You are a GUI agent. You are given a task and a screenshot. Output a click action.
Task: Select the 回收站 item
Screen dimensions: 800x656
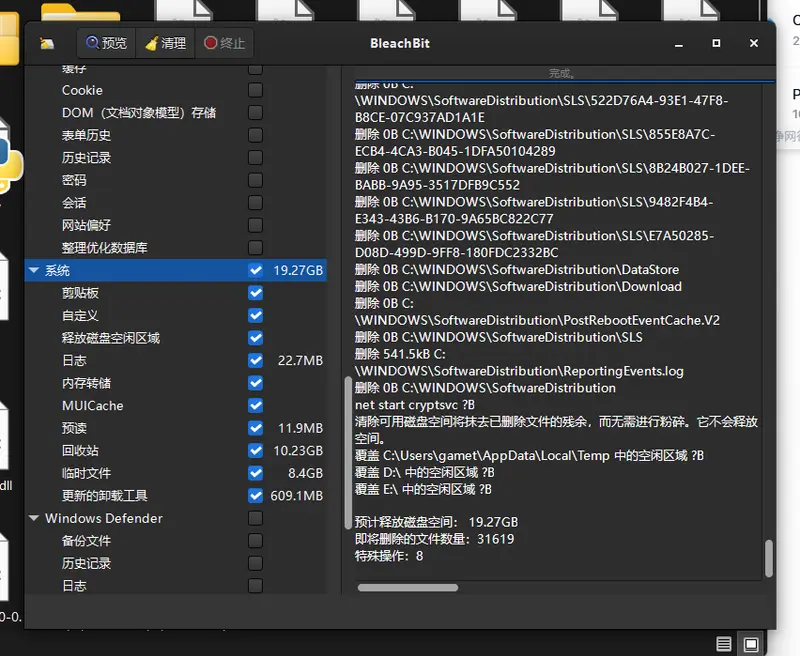pos(80,450)
